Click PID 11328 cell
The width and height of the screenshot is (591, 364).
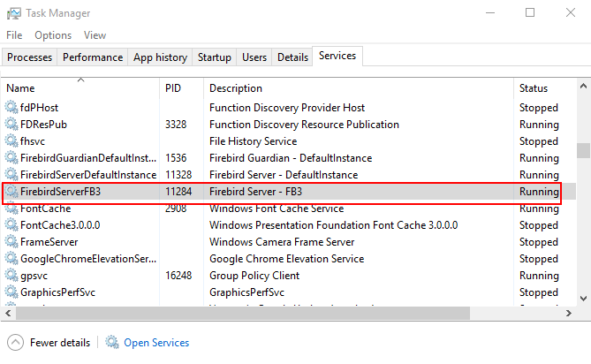pyautogui.click(x=178, y=175)
